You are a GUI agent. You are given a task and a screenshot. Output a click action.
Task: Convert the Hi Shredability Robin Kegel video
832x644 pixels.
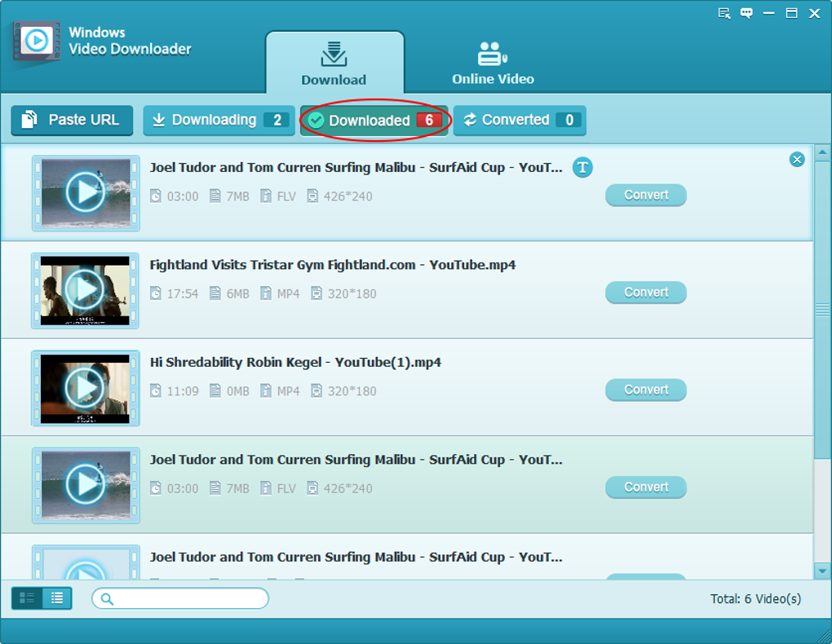(x=646, y=390)
